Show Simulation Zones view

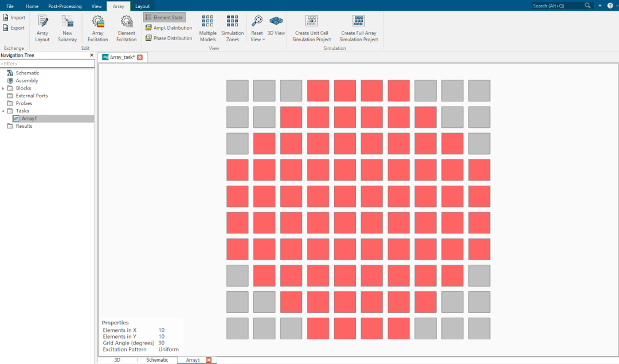(232, 28)
